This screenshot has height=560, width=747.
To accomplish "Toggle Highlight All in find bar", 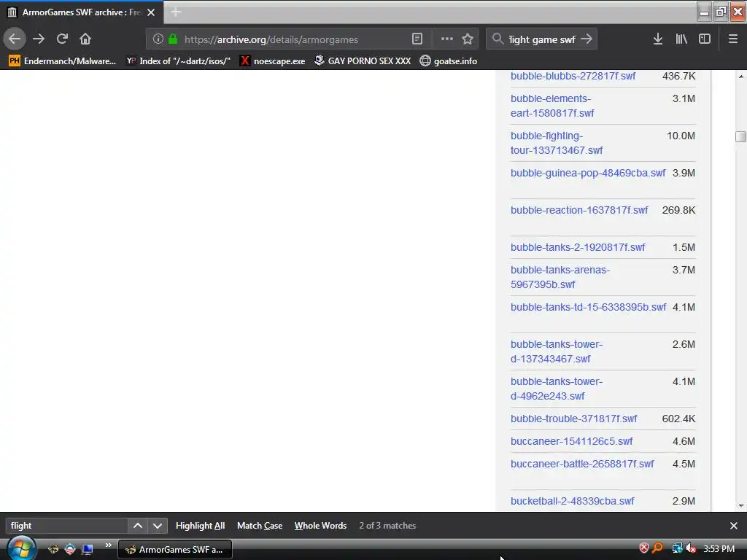I will [200, 526].
